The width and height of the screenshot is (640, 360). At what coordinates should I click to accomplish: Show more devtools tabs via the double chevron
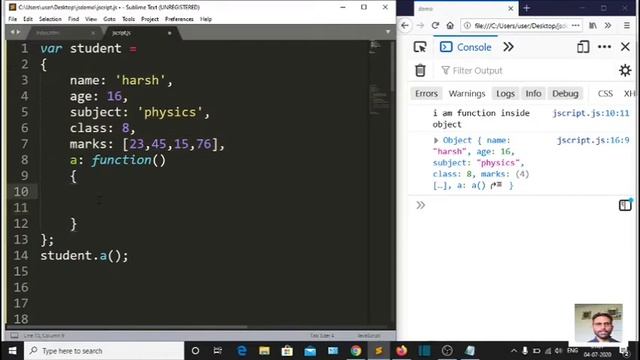[x=508, y=47]
